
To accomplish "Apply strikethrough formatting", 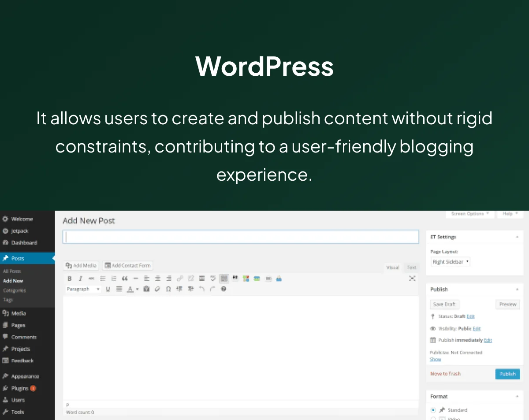I will (x=91, y=279).
